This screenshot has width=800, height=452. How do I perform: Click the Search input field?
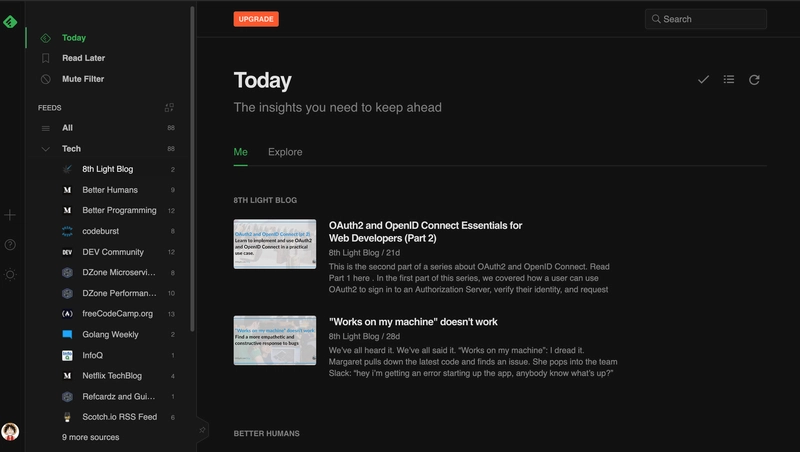tap(706, 19)
